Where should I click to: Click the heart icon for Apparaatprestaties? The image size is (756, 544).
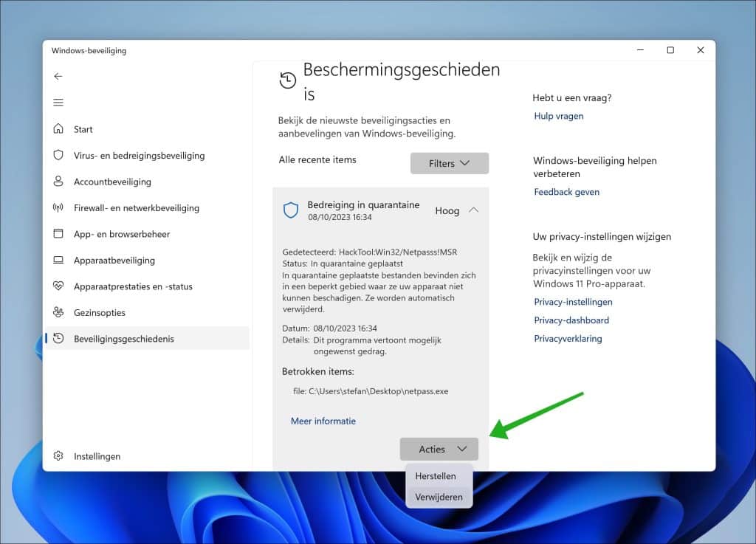(x=58, y=286)
